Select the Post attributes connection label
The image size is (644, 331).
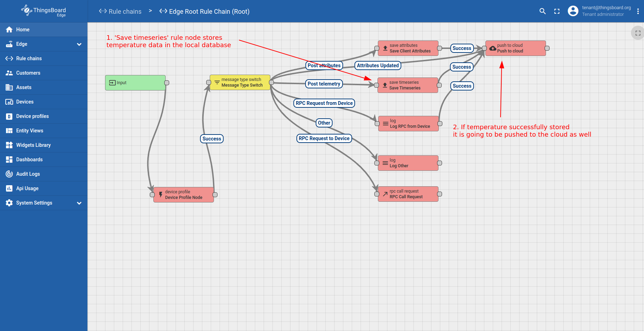coord(324,65)
